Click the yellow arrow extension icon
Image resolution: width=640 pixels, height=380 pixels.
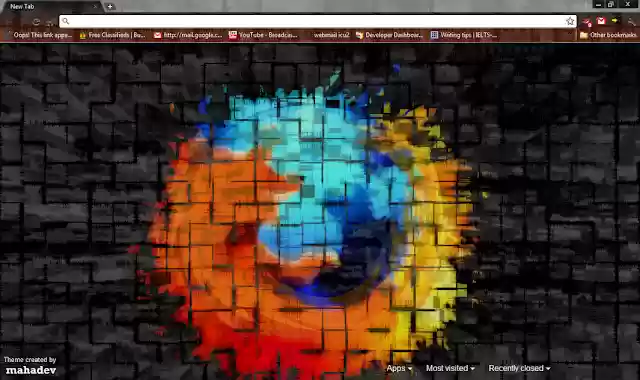pyautogui.click(x=615, y=20)
